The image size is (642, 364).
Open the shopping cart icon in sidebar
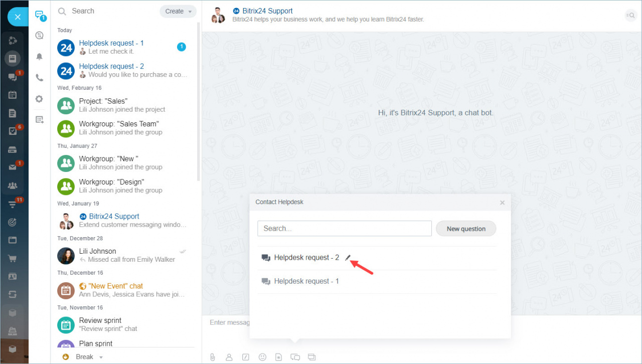coord(13,259)
